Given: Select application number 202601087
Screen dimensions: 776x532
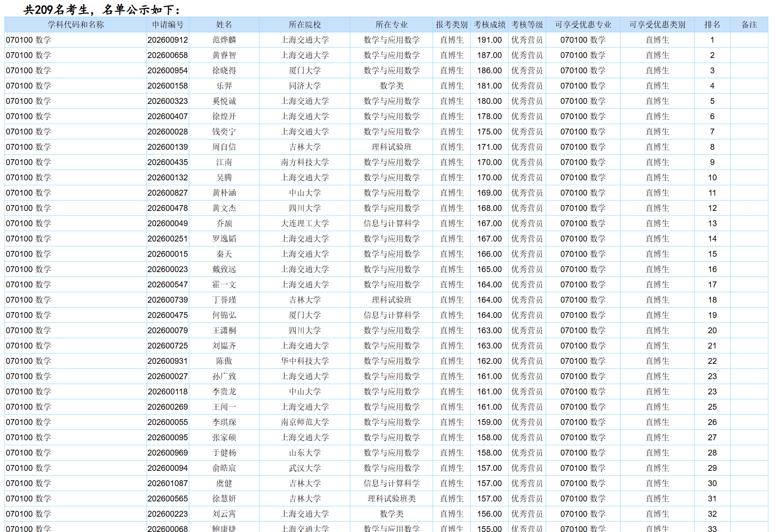Looking at the screenshot, I should [x=168, y=483].
